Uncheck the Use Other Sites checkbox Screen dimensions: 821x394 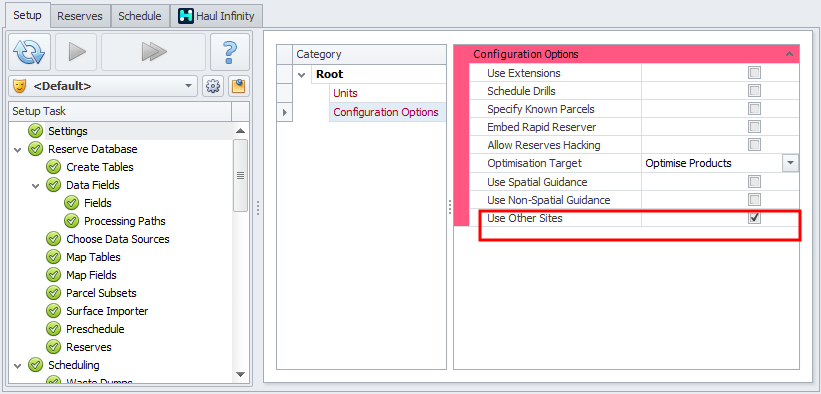(x=754, y=218)
